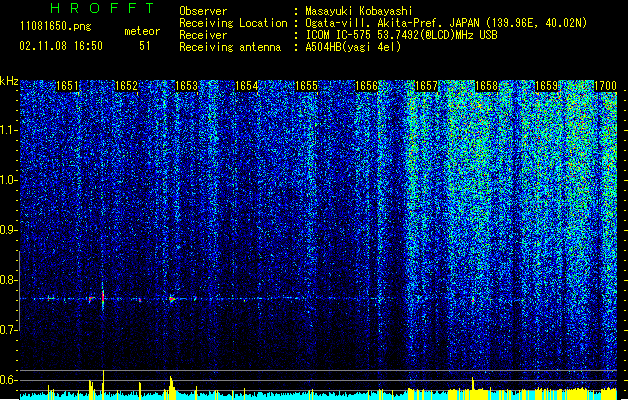Image resolution: width=629 pixels, height=400 pixels.
Task: Select the filename 11081650.png
Action: pos(55,27)
